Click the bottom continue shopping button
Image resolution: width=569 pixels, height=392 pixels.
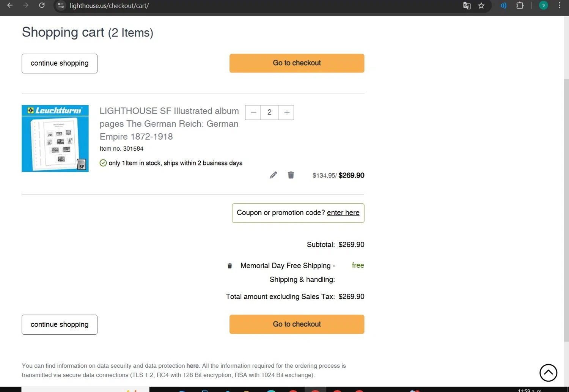[x=60, y=324]
